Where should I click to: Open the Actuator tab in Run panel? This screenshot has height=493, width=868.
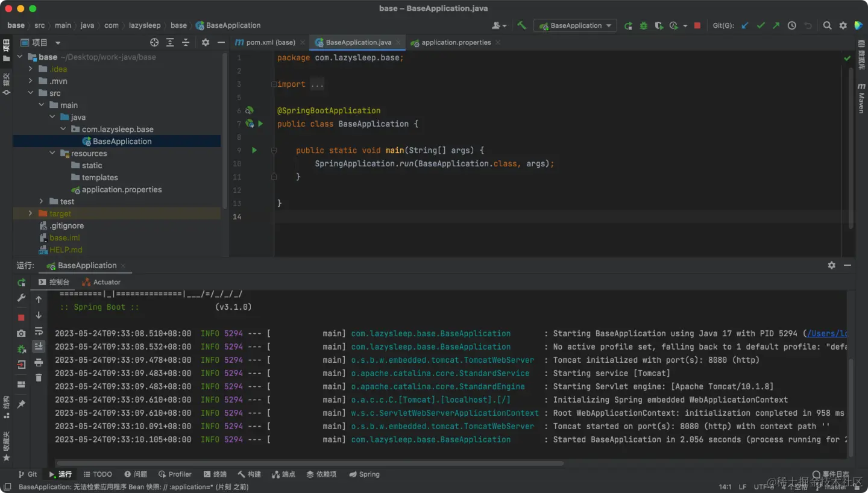click(106, 282)
